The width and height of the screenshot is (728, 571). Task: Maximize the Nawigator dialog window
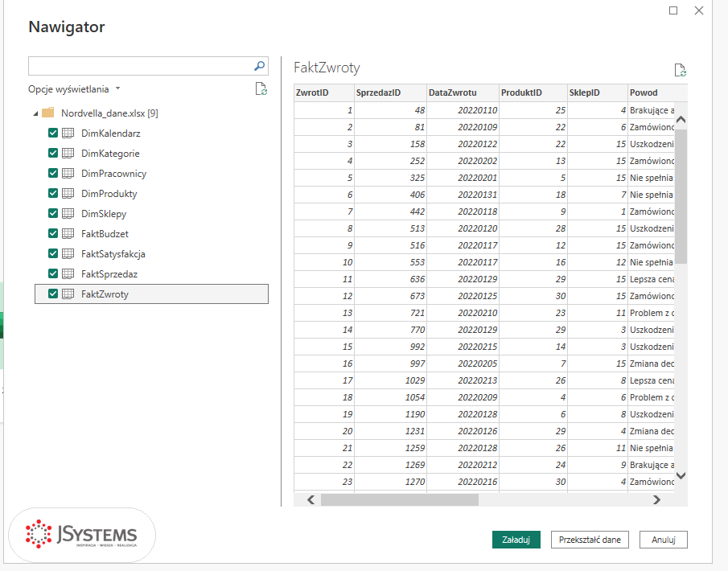pos(673,10)
